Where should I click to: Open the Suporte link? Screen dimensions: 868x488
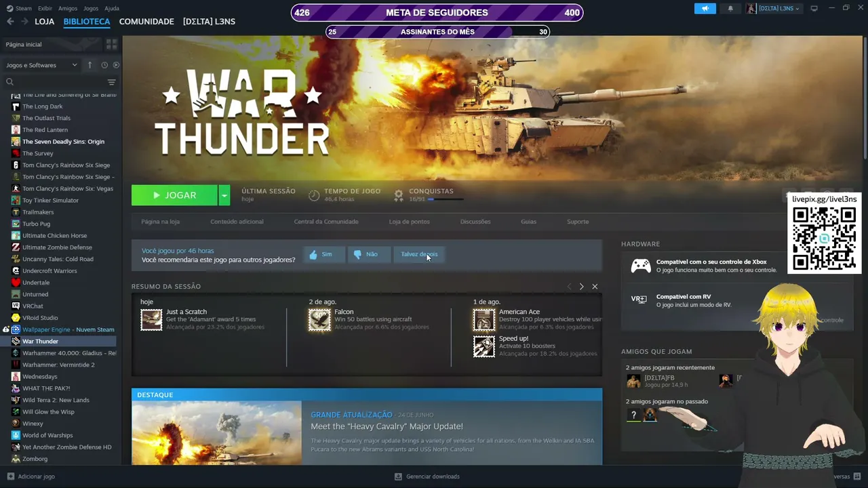[x=578, y=222]
